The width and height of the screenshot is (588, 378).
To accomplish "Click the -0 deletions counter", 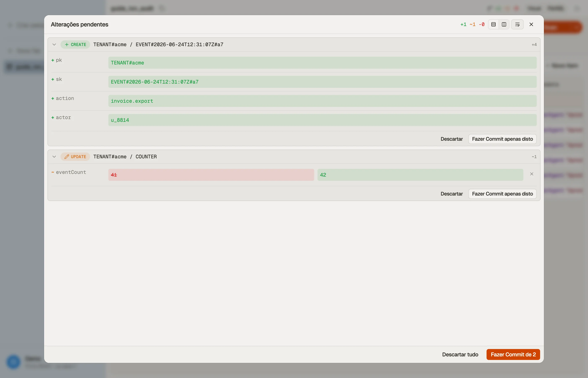I will coord(482,24).
